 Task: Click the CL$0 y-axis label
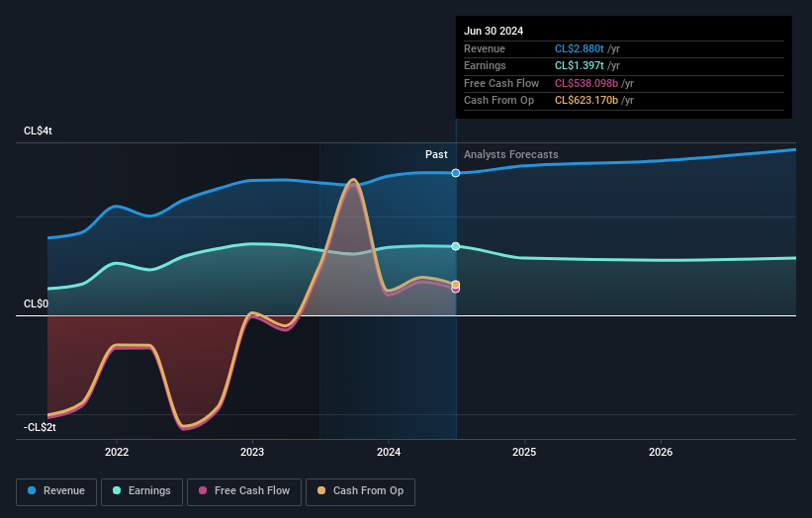[x=36, y=303]
